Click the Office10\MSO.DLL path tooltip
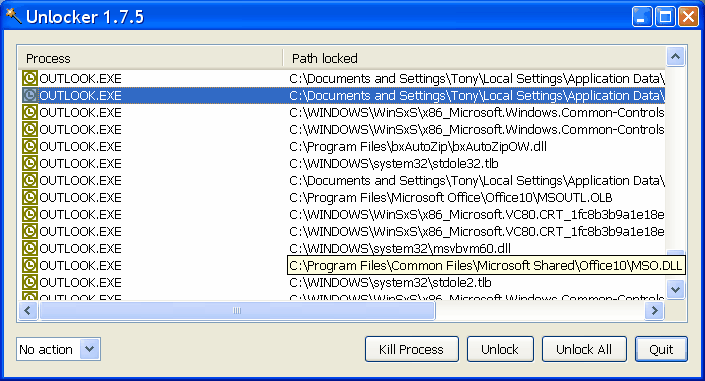The image size is (705, 381). (x=486, y=265)
